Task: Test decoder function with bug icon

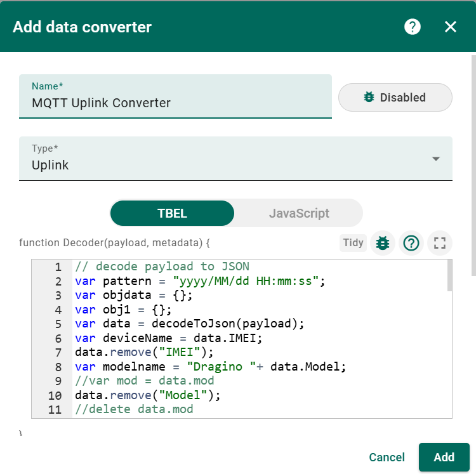Action: pos(383,243)
